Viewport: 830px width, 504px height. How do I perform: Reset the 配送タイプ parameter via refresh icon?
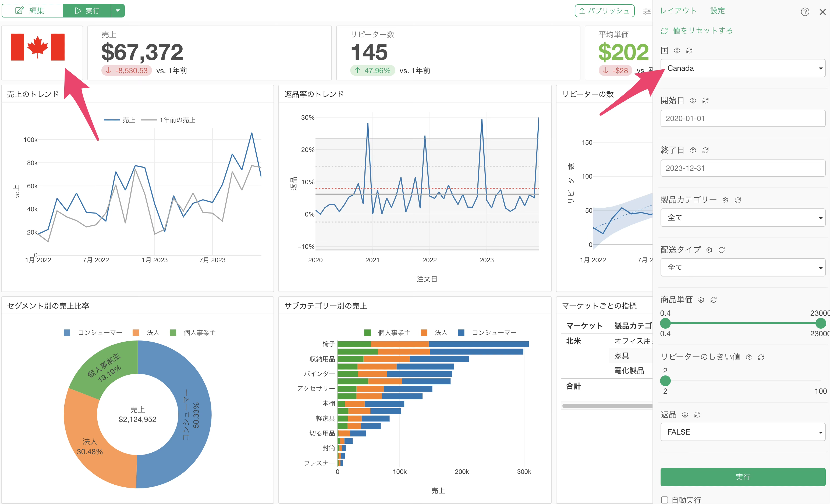[x=722, y=250]
